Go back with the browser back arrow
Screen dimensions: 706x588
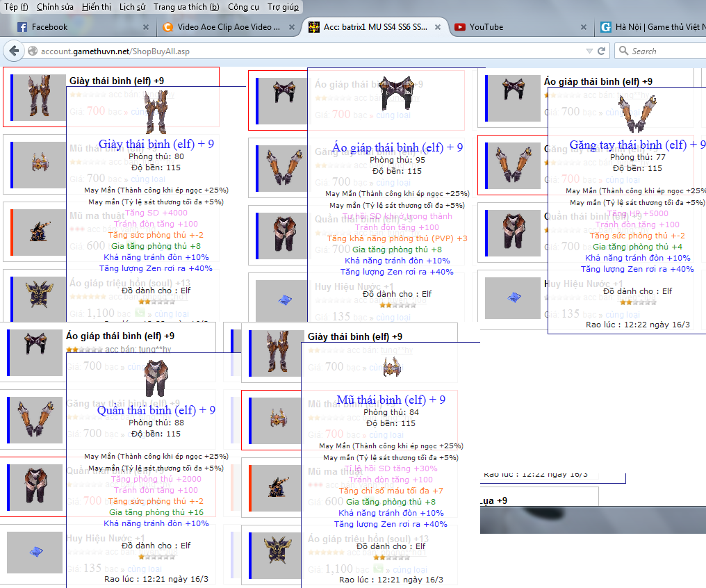click(14, 51)
